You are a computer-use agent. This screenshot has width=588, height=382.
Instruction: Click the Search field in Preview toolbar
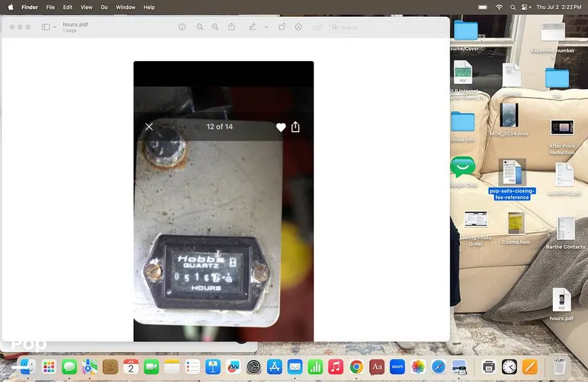(388, 27)
